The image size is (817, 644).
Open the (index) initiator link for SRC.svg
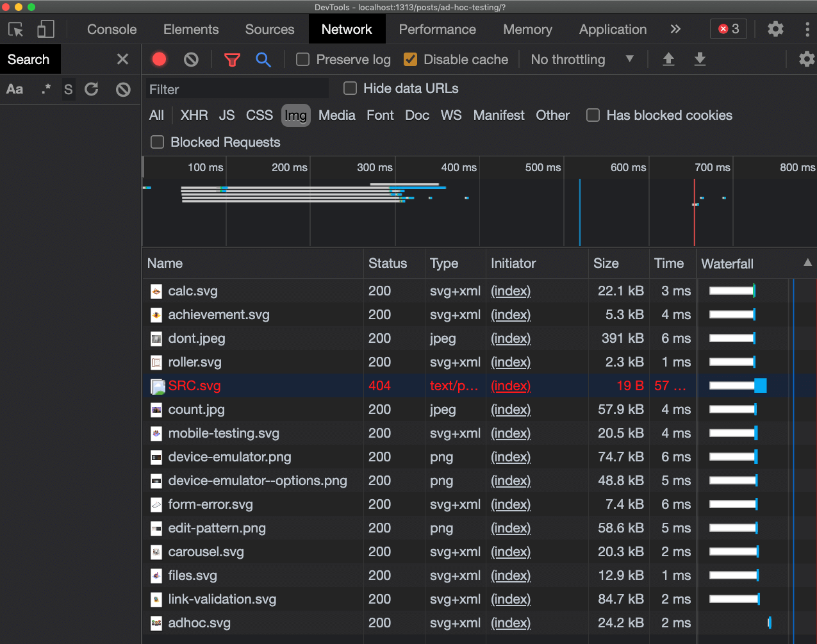click(x=511, y=386)
